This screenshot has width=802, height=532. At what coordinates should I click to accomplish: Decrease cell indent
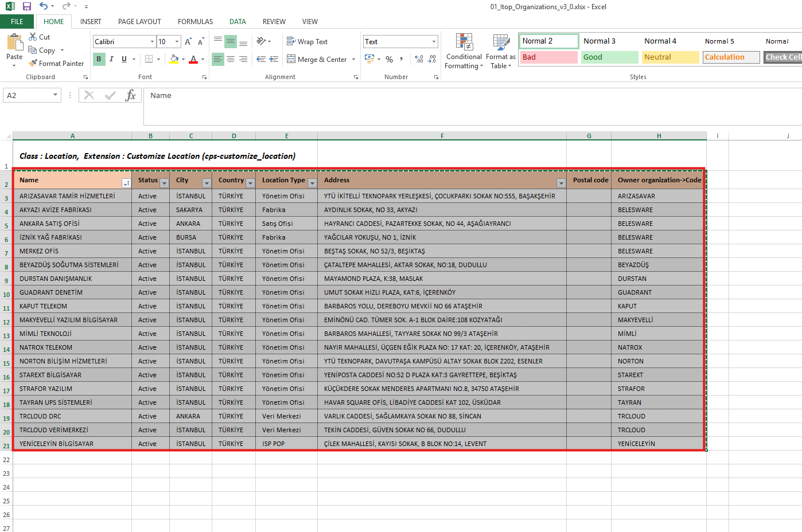click(261, 59)
